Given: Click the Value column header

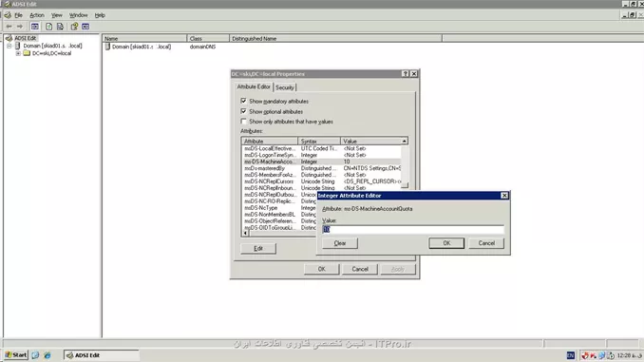Looking at the screenshot, I should click(x=370, y=141).
